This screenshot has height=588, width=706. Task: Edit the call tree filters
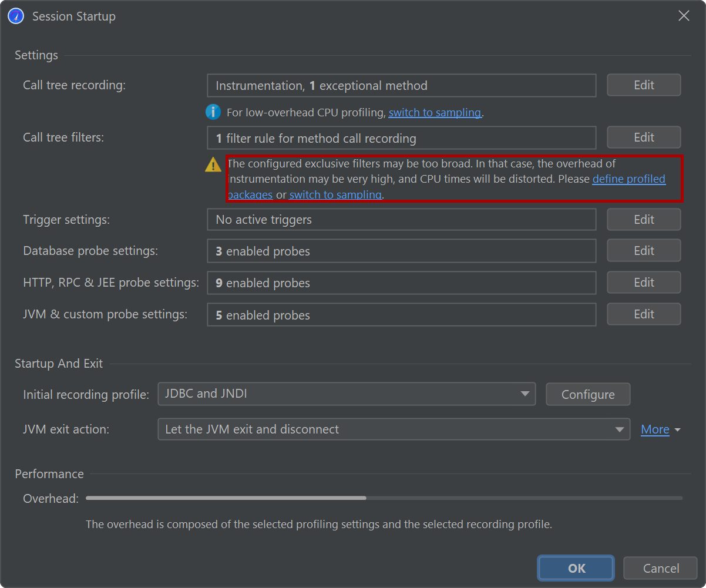pos(643,137)
